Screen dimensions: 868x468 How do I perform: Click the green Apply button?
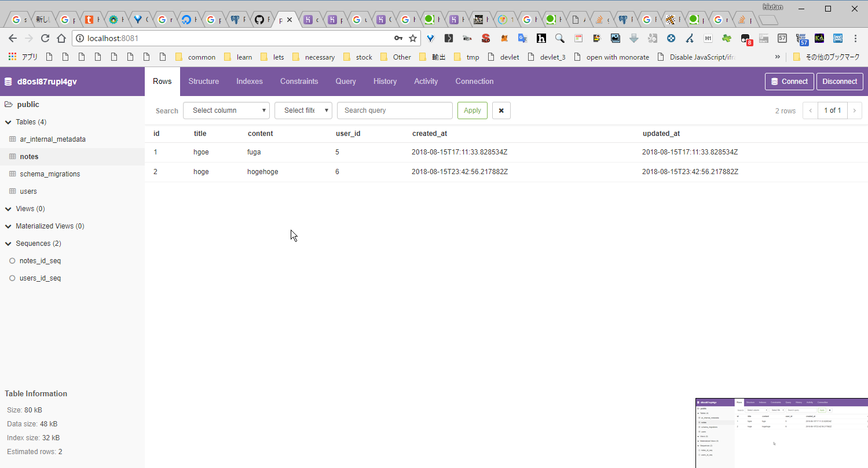(x=472, y=110)
